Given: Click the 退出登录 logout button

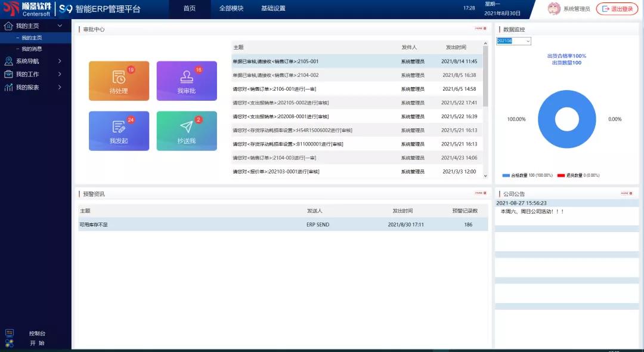Looking at the screenshot, I should tap(617, 8).
